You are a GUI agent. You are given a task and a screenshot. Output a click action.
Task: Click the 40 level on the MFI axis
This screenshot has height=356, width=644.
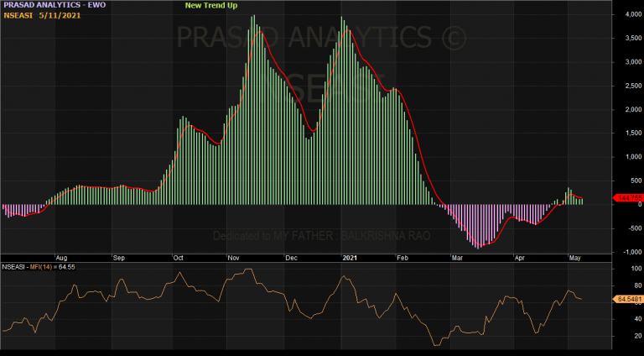point(638,319)
